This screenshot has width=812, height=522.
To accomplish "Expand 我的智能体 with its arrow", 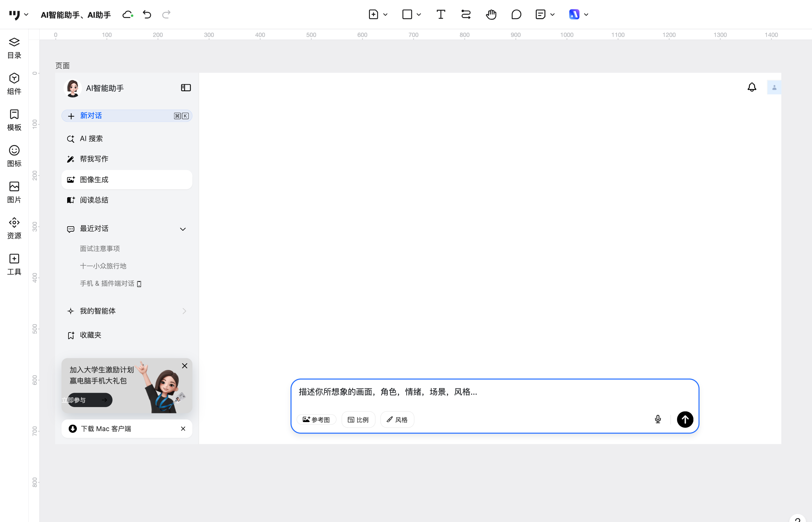I will pyautogui.click(x=184, y=311).
